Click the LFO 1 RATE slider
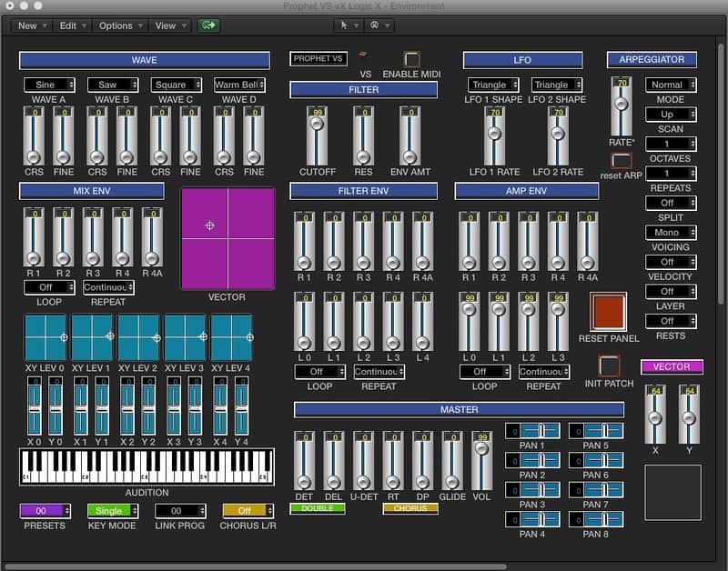This screenshot has width=728, height=571. click(x=494, y=135)
